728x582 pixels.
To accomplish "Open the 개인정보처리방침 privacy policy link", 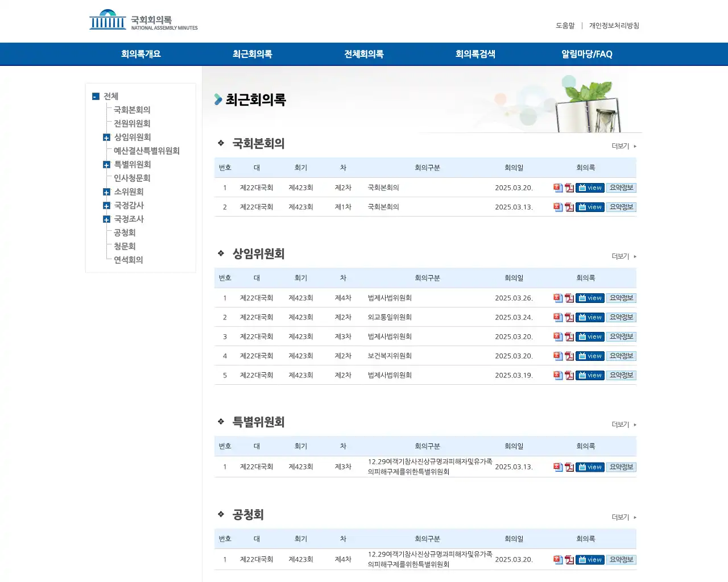I will click(x=614, y=26).
